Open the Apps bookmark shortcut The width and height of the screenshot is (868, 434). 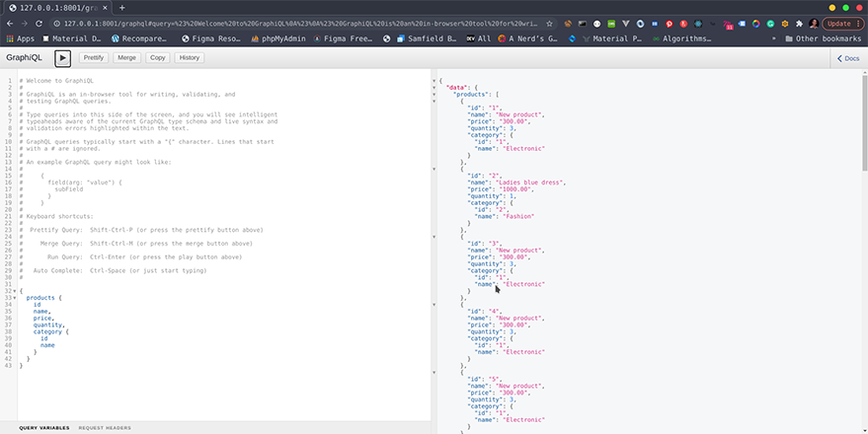coord(20,38)
